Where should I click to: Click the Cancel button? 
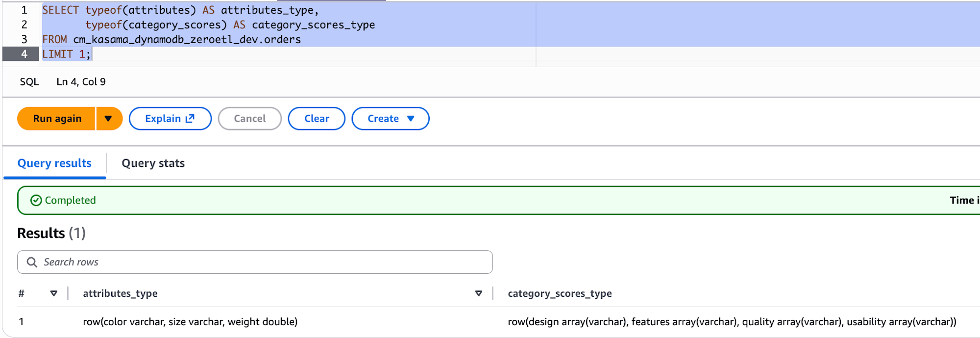(x=250, y=119)
